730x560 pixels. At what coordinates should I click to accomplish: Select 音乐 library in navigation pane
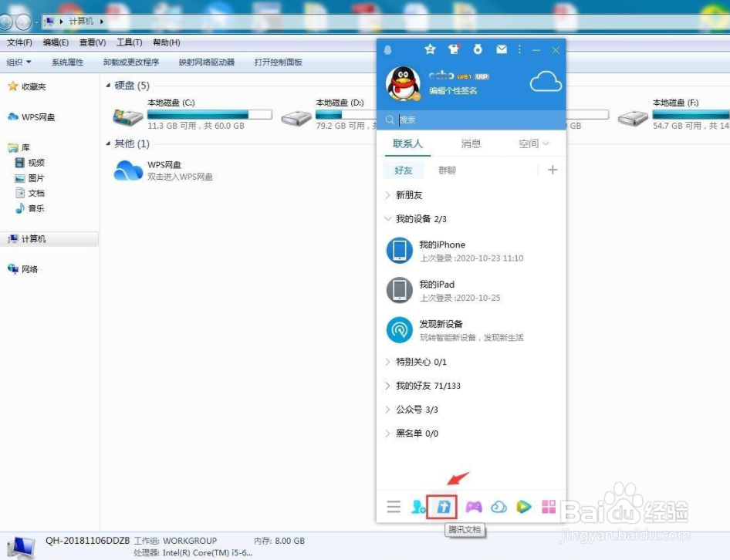pos(30,208)
